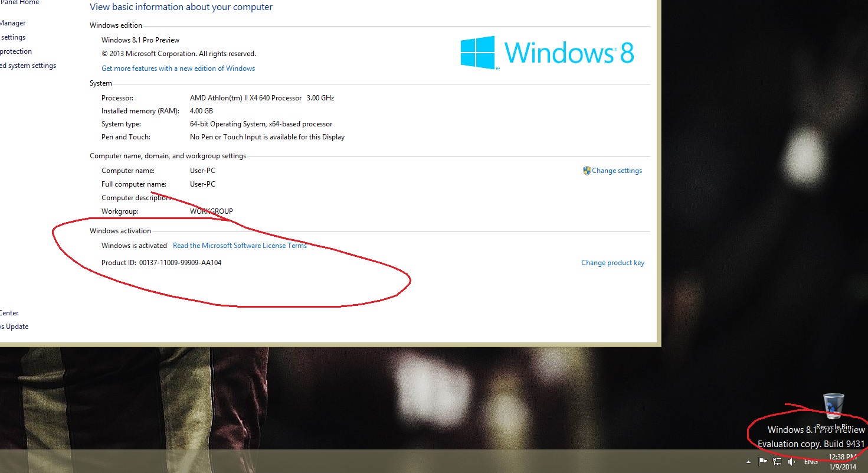The height and width of the screenshot is (473, 868).
Task: Open the Device Manager sidebar link
Action: tap(13, 23)
